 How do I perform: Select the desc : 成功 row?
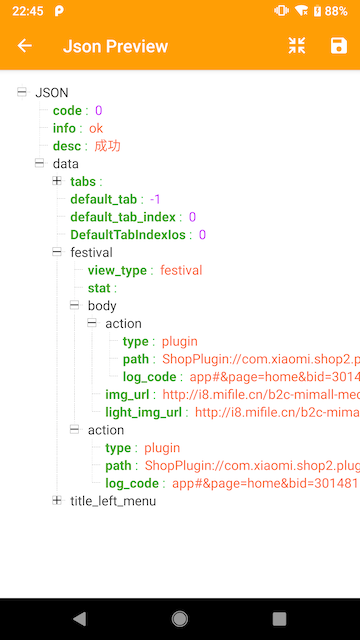[87, 146]
